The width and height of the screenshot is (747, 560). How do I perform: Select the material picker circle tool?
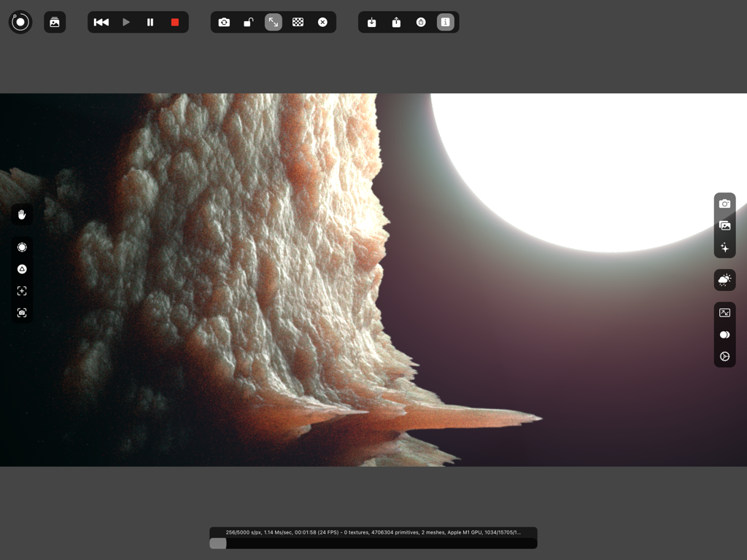(x=22, y=247)
